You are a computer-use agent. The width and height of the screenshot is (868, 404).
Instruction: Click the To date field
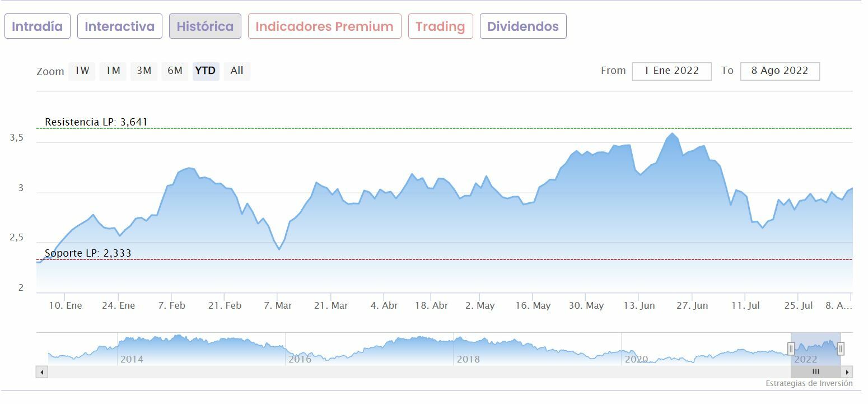coord(780,71)
